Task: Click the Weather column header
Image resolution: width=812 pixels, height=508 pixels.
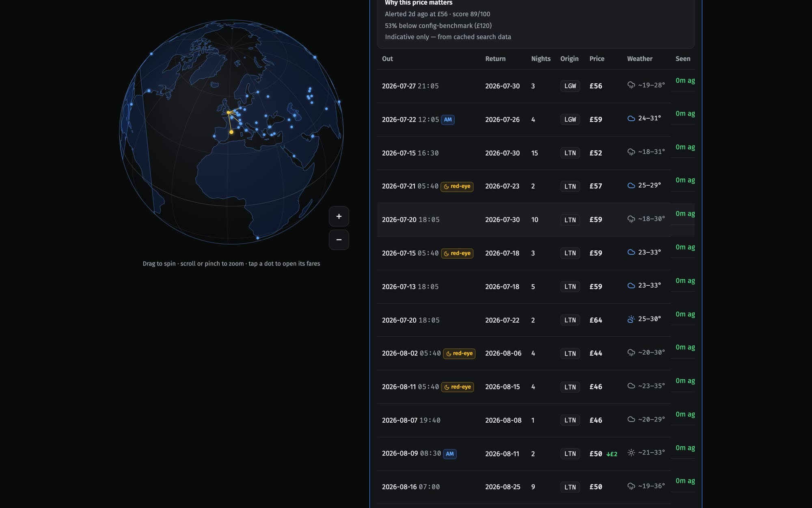Action: tap(640, 59)
